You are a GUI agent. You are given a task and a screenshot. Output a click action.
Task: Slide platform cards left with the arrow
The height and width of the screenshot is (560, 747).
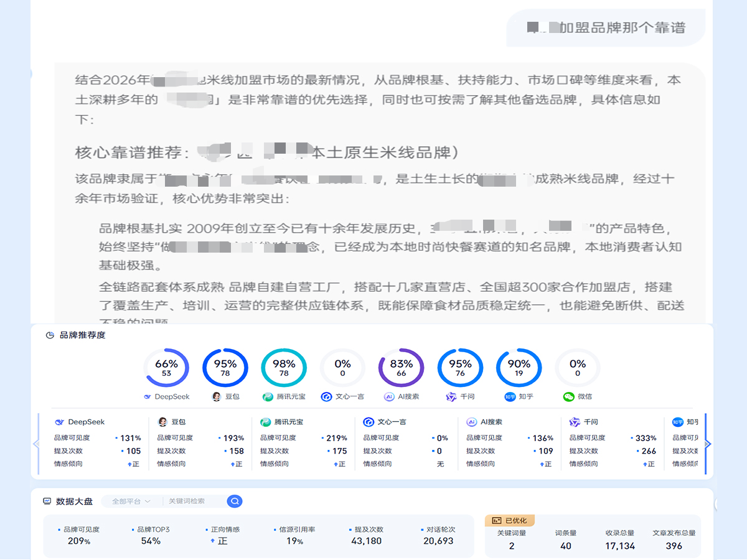point(36,444)
